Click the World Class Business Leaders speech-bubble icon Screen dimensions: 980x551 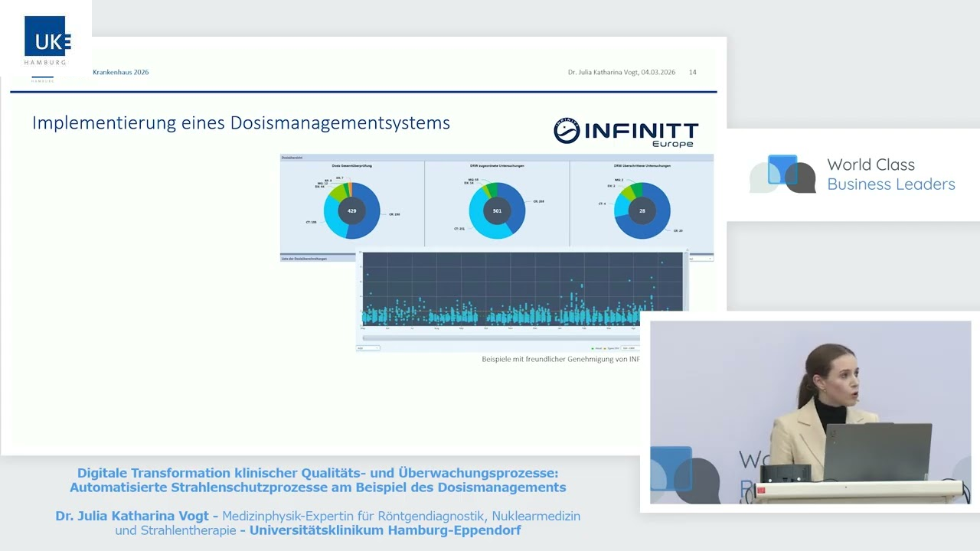(782, 174)
